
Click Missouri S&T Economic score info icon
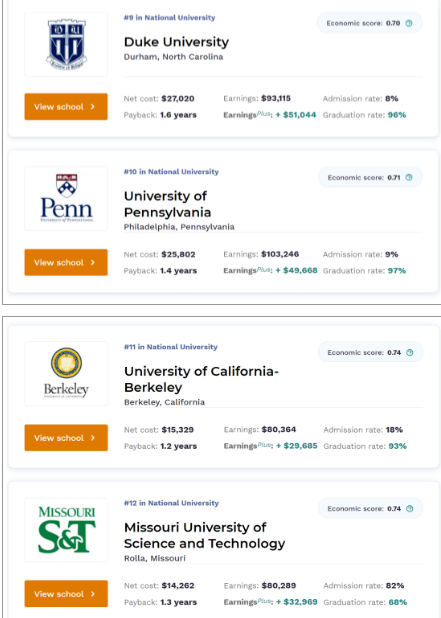point(409,509)
